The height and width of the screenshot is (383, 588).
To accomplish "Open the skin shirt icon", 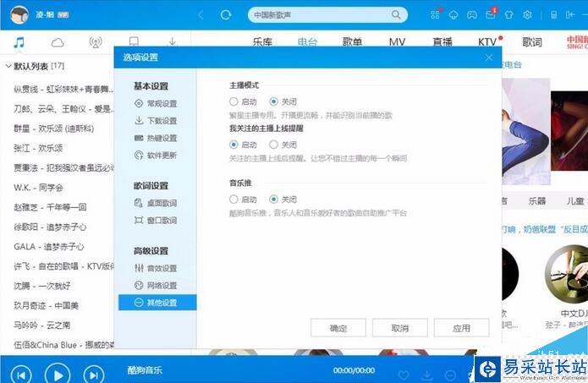I will tap(508, 15).
